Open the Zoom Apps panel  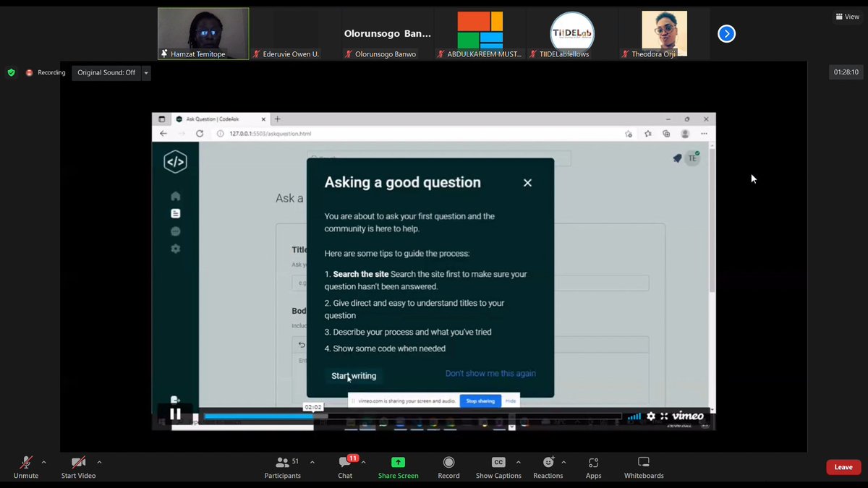point(593,466)
